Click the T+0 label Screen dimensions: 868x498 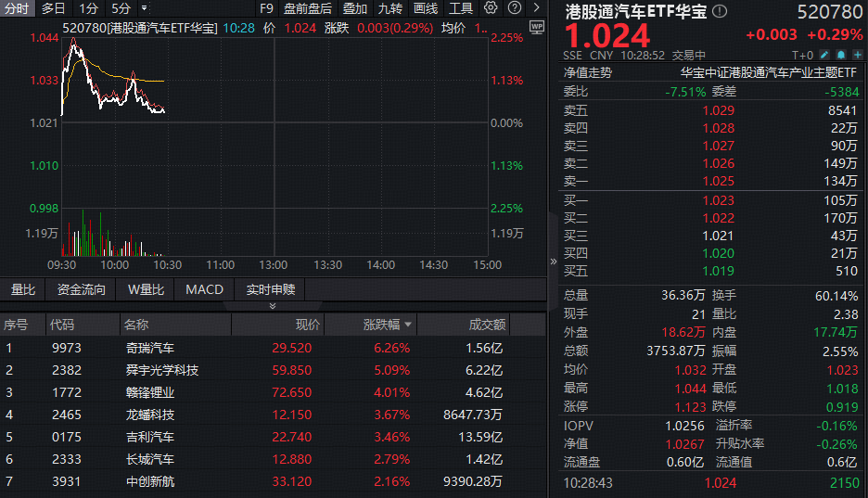click(x=802, y=55)
